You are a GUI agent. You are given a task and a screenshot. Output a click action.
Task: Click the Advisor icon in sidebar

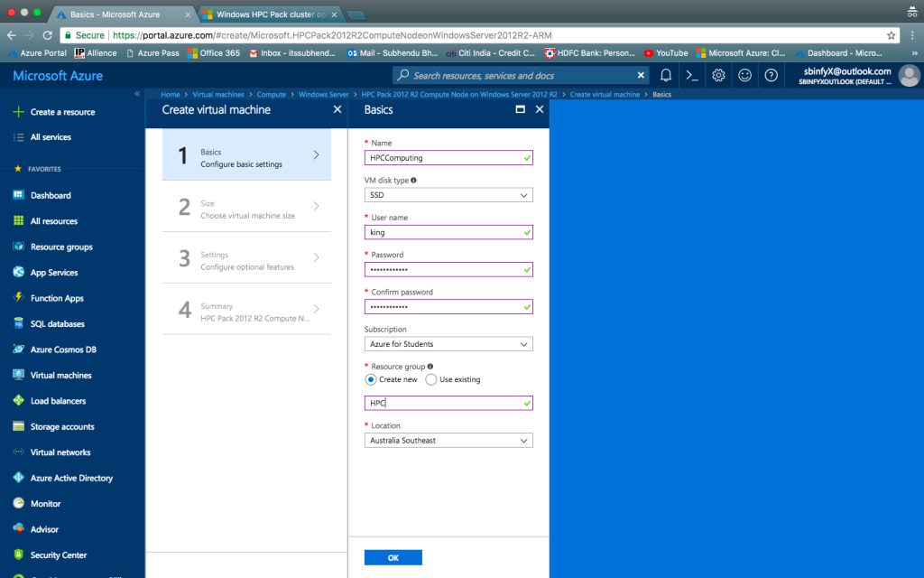pyautogui.click(x=18, y=528)
